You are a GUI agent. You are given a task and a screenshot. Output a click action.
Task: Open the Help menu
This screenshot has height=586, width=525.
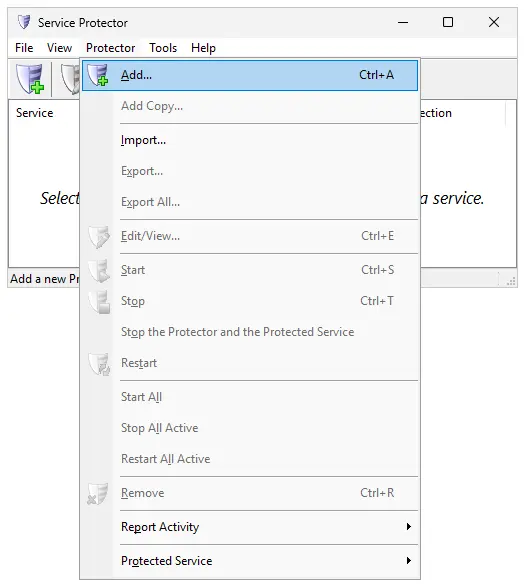pos(203,48)
